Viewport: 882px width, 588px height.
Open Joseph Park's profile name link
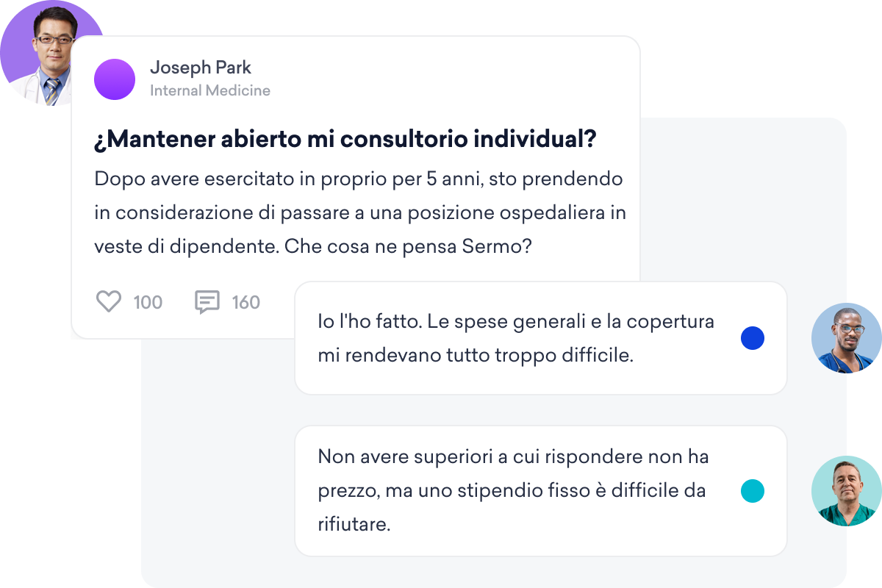coord(201,68)
